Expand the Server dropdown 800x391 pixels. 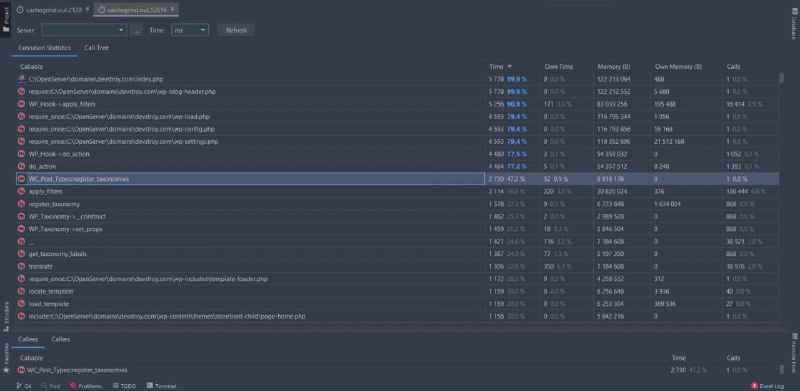(84, 30)
